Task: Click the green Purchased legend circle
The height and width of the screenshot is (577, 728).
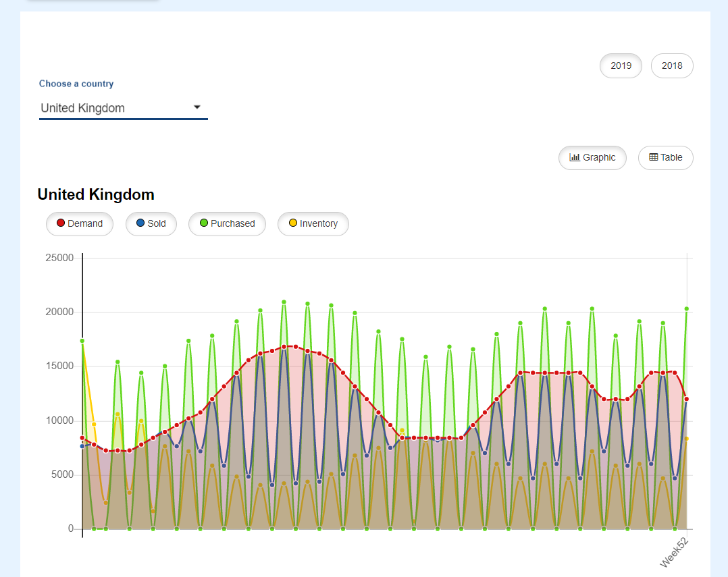Action: [x=203, y=223]
